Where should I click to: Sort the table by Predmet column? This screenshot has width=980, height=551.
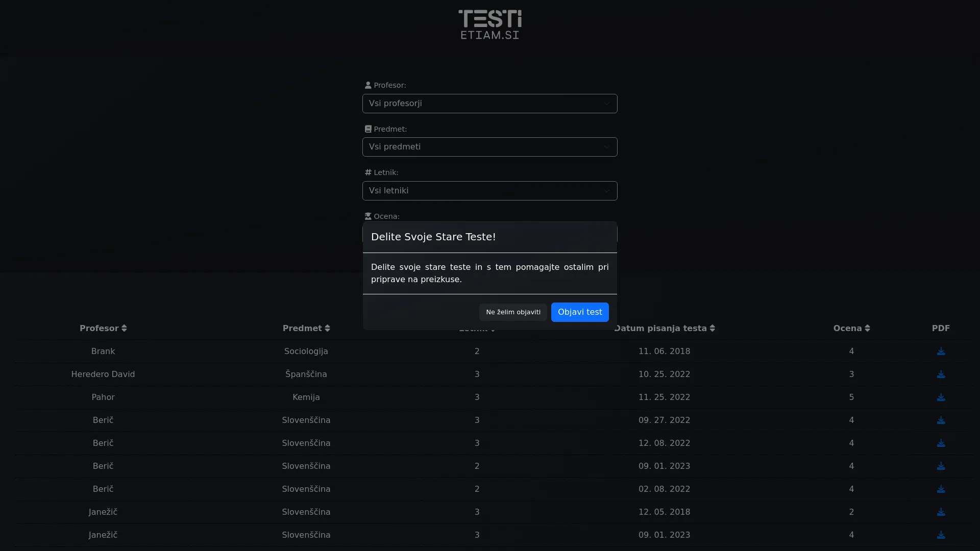pos(306,328)
